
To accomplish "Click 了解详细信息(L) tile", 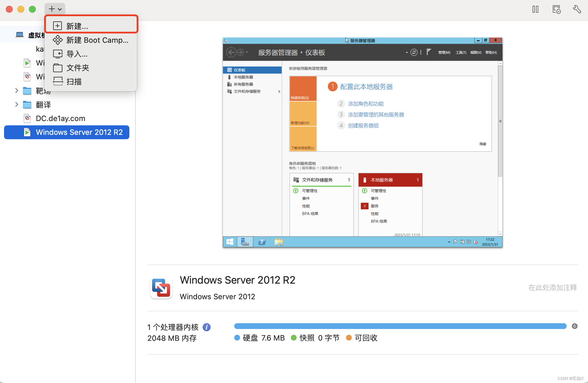I will click(303, 139).
